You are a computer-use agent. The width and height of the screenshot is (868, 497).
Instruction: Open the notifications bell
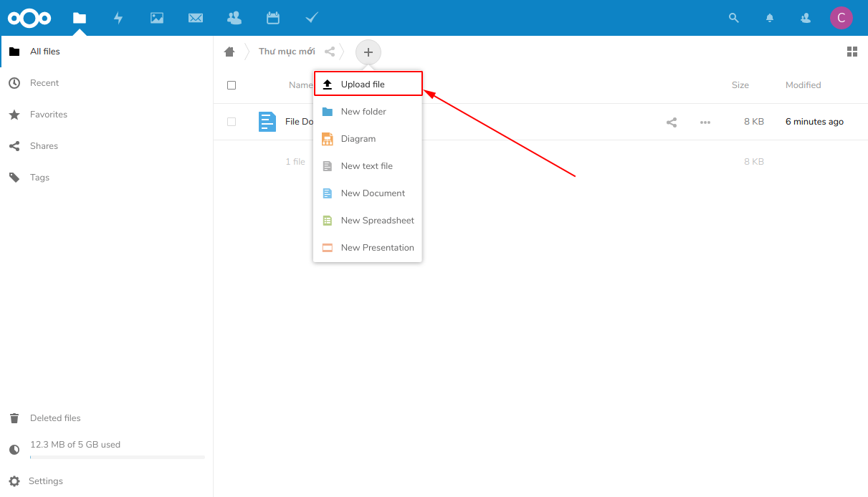(x=770, y=18)
